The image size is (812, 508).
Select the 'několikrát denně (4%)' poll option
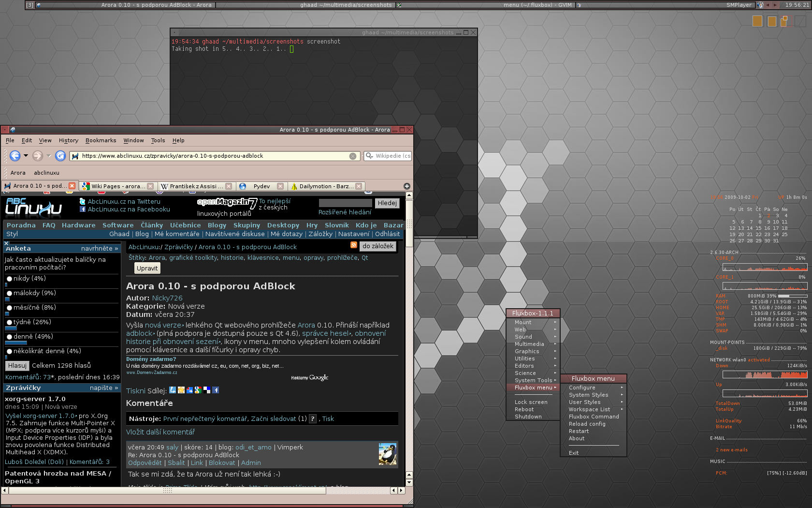pyautogui.click(x=9, y=351)
